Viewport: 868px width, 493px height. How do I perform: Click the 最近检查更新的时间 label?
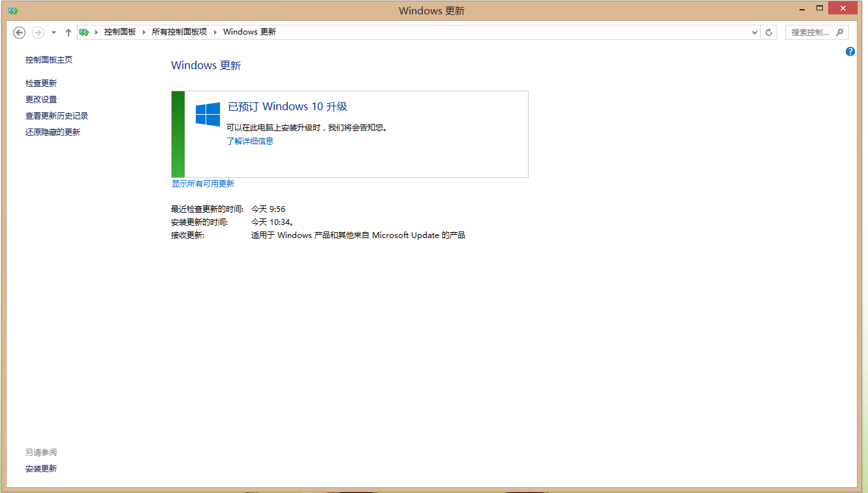pos(208,209)
